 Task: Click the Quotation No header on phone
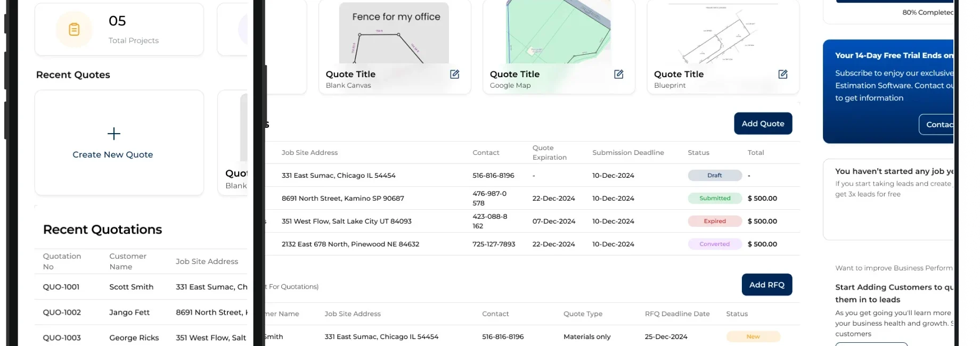tap(62, 261)
